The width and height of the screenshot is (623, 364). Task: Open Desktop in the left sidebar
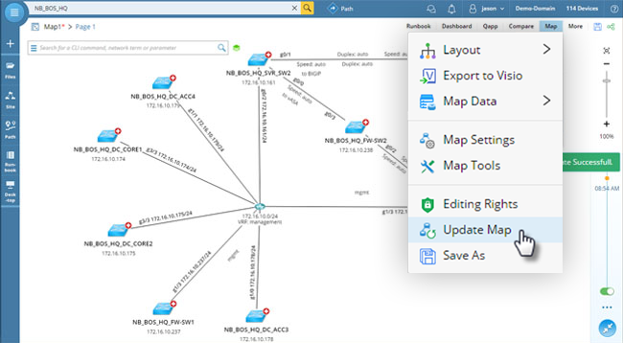click(x=11, y=192)
